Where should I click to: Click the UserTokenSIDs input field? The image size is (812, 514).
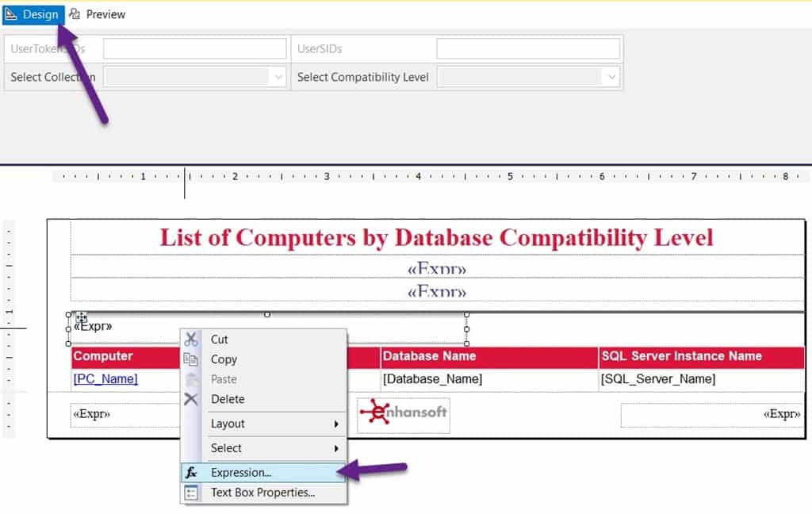click(x=195, y=48)
